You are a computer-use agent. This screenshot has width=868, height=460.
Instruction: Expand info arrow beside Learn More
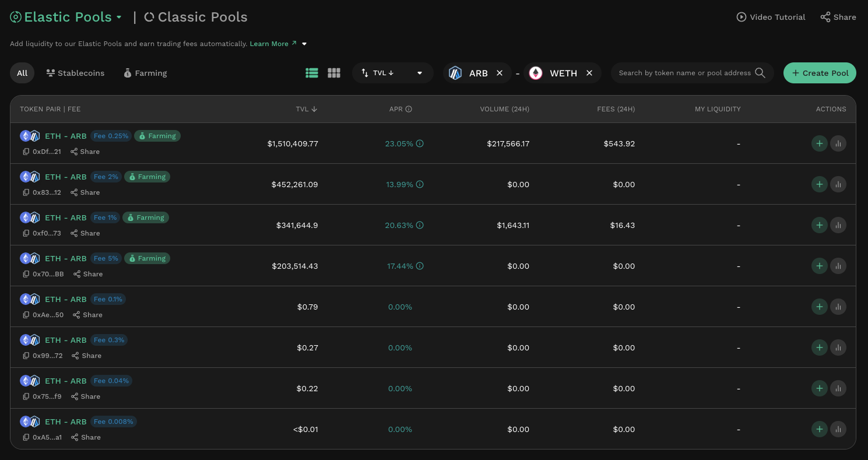click(x=304, y=44)
